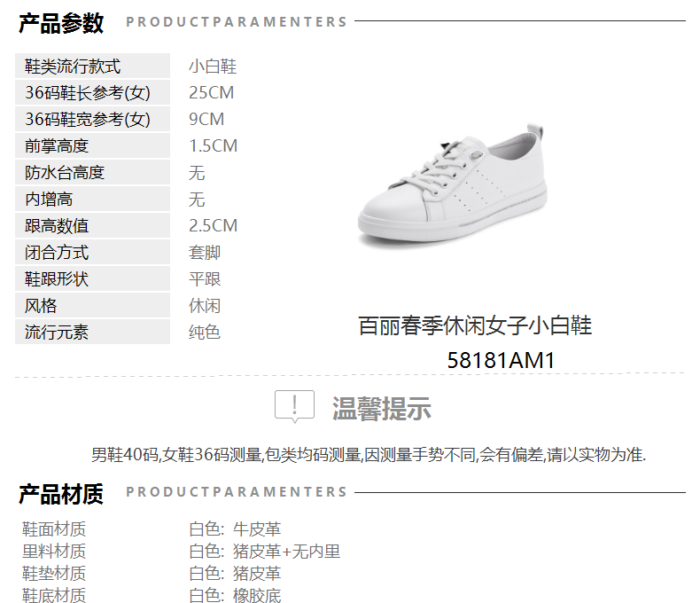Click the 猪皮革+无内里 lining value
This screenshot has width=700, height=603.
[x=286, y=552]
